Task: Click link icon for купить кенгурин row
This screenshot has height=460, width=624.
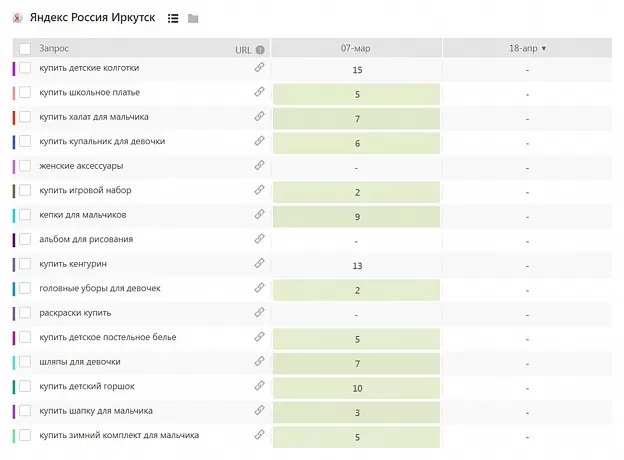Action: tap(259, 264)
